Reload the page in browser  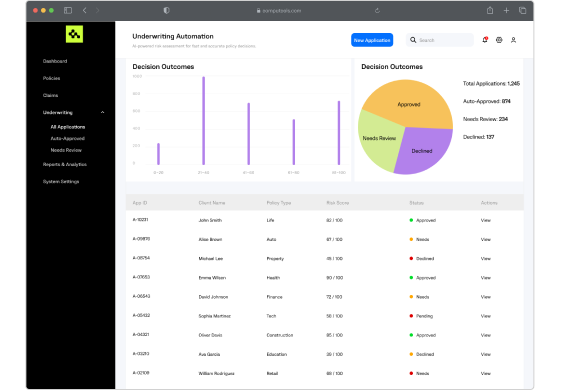coord(377,10)
